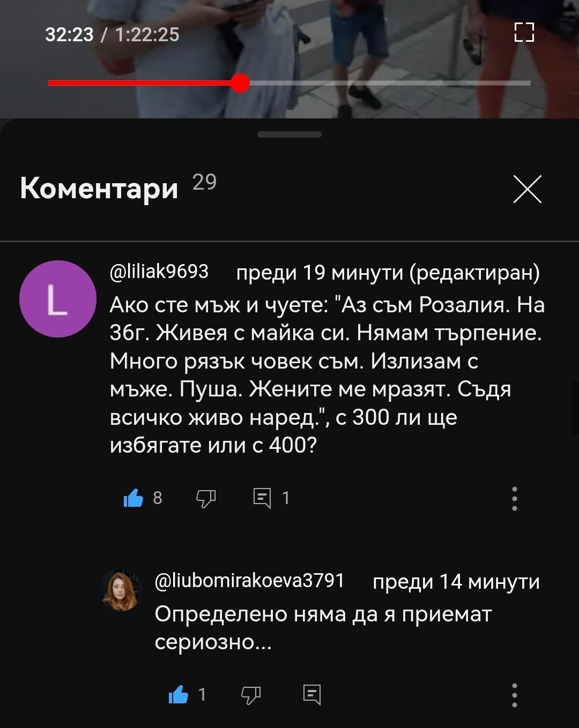Click the @liubomirakoeva3791 username link
This screenshot has height=728, width=579.
coord(249,581)
